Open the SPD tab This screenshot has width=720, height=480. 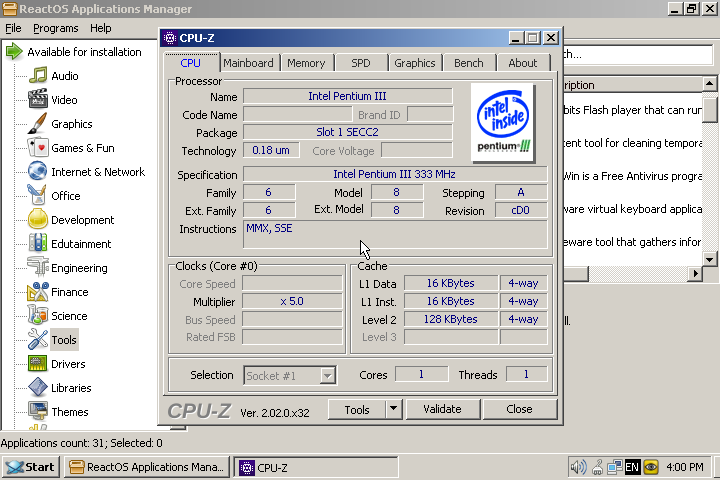361,63
